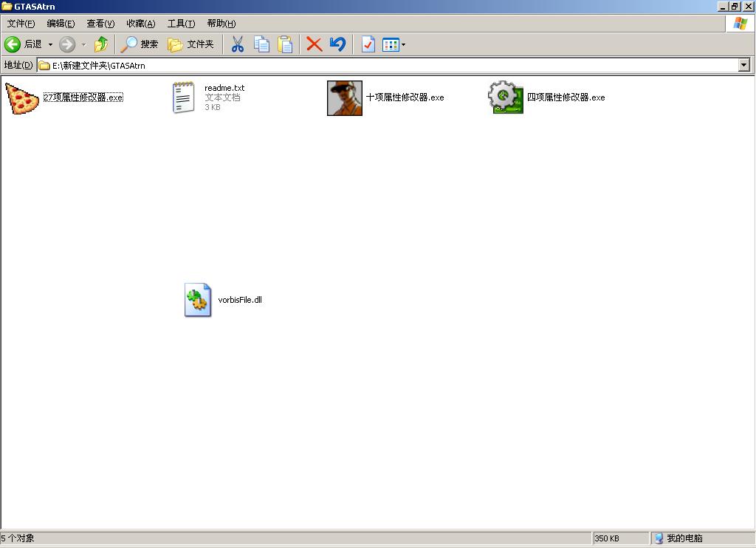The image size is (756, 548).
Task: Click the green Back arrow icon
Action: tap(12, 44)
